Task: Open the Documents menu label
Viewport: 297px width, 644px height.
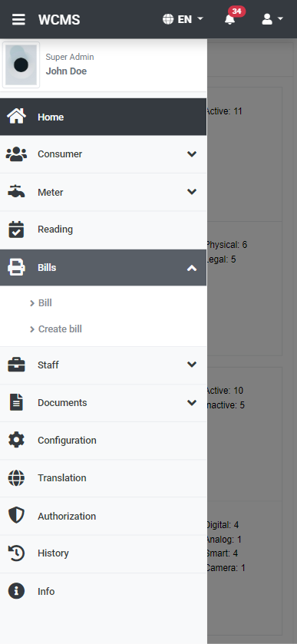Action: [62, 402]
